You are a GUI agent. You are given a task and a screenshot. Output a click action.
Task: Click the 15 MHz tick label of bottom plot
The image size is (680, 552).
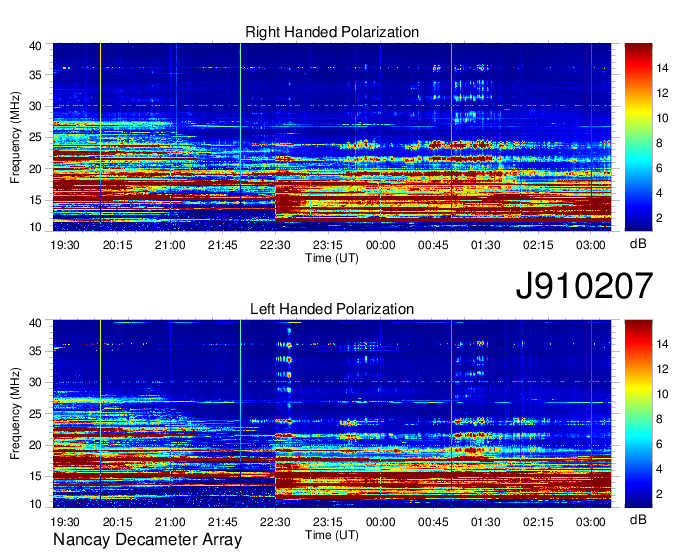pyautogui.click(x=36, y=477)
